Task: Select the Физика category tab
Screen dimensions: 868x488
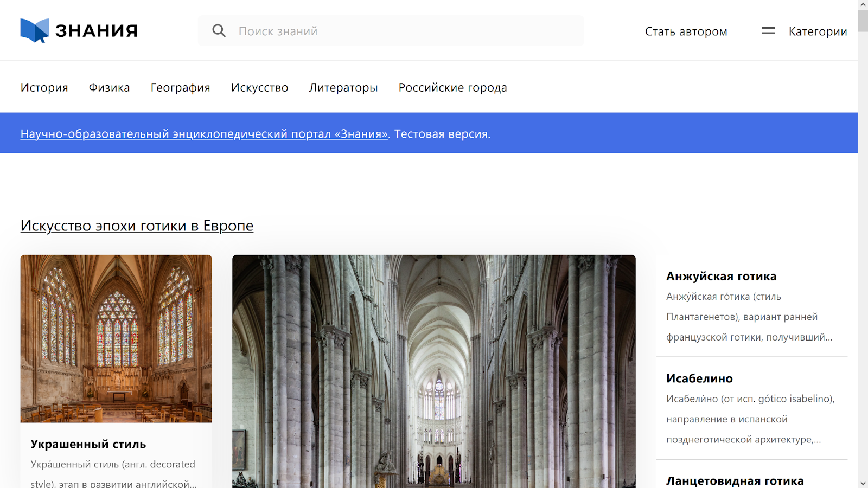Action: click(109, 87)
